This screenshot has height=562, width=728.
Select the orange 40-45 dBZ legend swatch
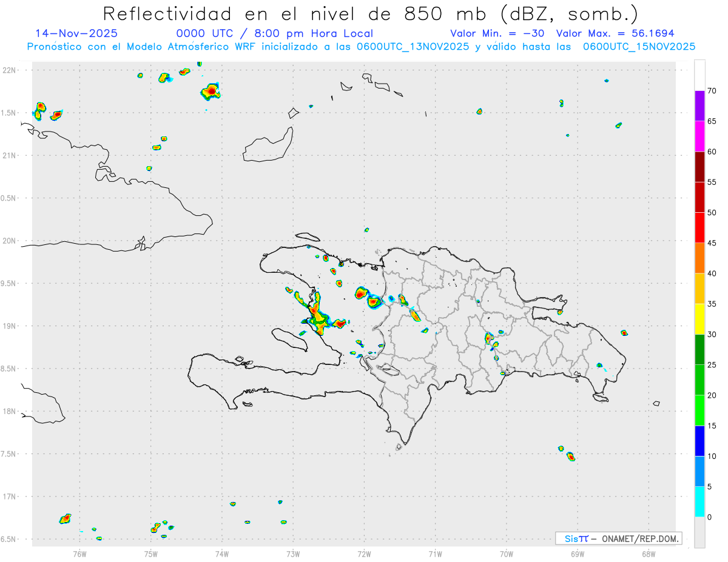(699, 258)
